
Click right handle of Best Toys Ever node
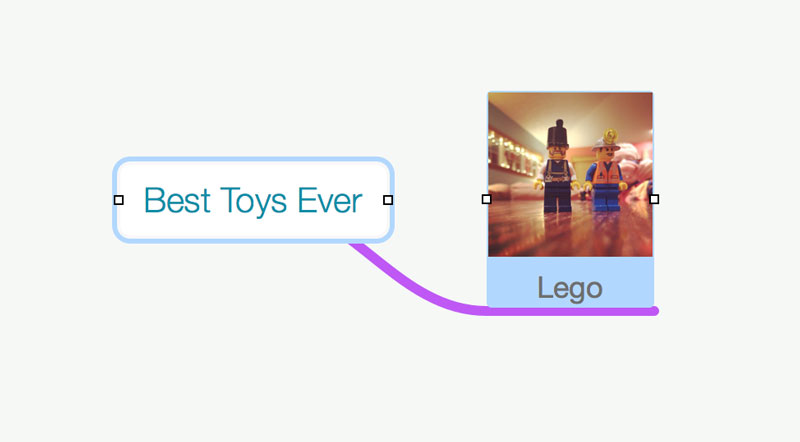tap(388, 200)
